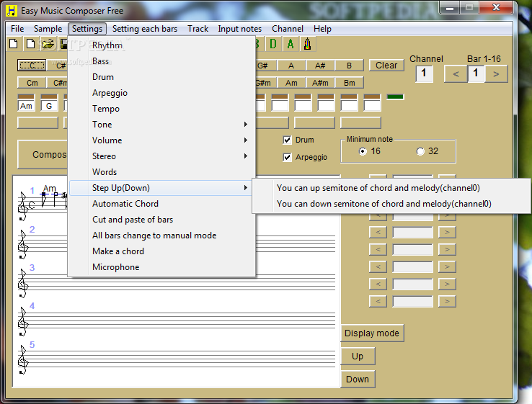Screen dimensions: 532x404
Task: Toggle the Drum checkbox
Action: (288, 140)
